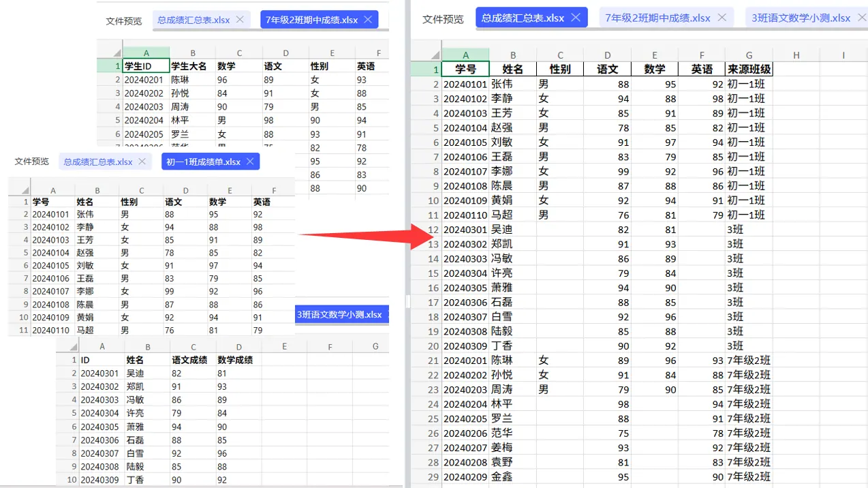Screen dimensions: 868x488
Task: Close 总成绩汇总表.xlsx tab above the 学生ID sheet
Action: click(x=240, y=20)
